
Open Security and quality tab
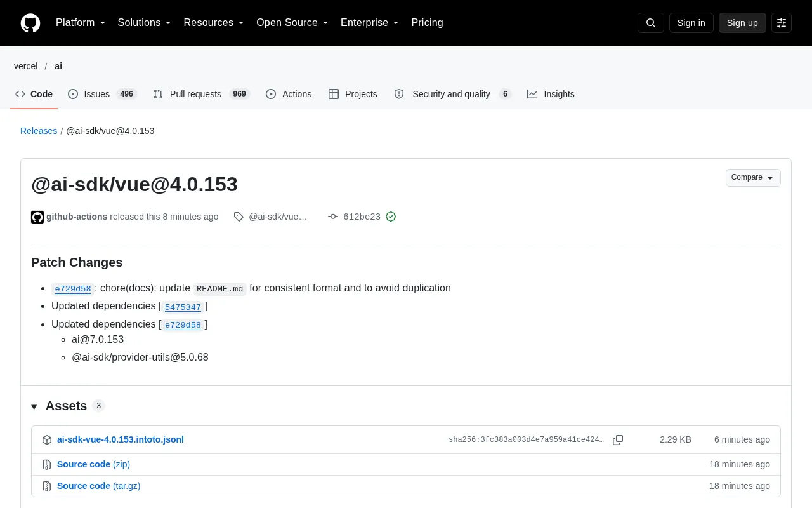(452, 94)
